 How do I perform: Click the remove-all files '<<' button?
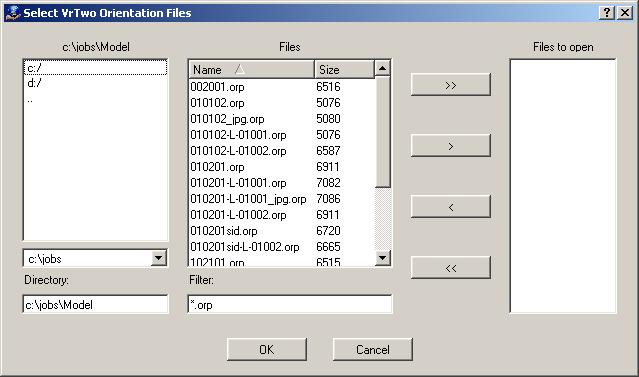(450, 268)
